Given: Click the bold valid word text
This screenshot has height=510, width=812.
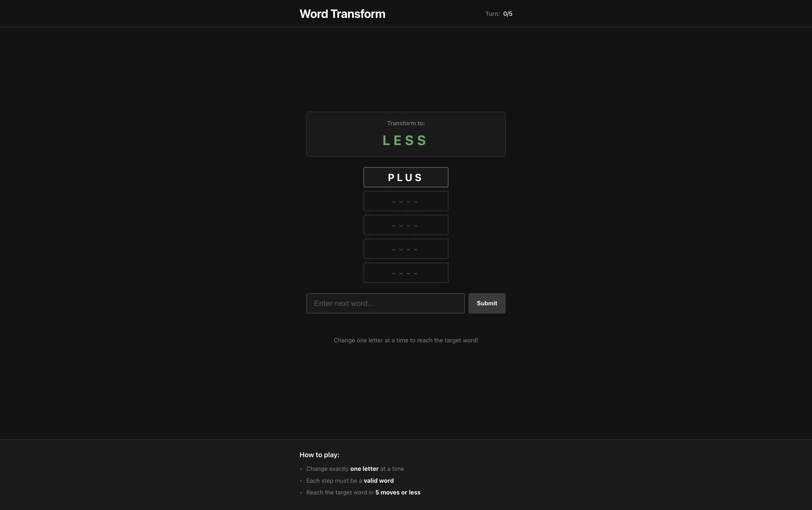Looking at the screenshot, I should pos(379,480).
